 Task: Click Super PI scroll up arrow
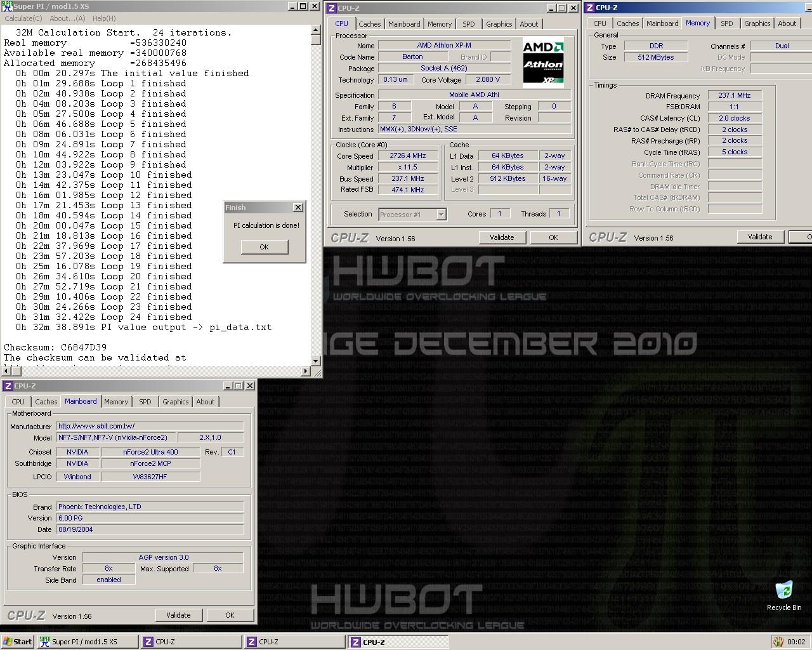pyautogui.click(x=316, y=29)
